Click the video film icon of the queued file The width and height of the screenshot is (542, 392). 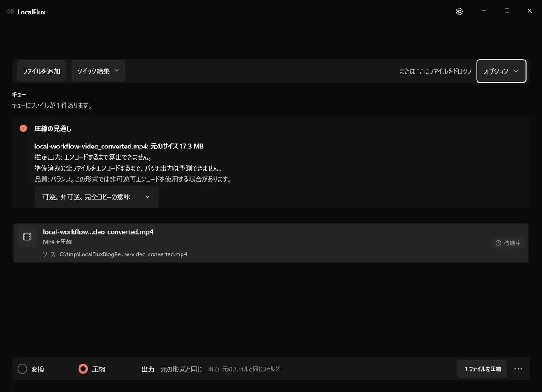(27, 237)
